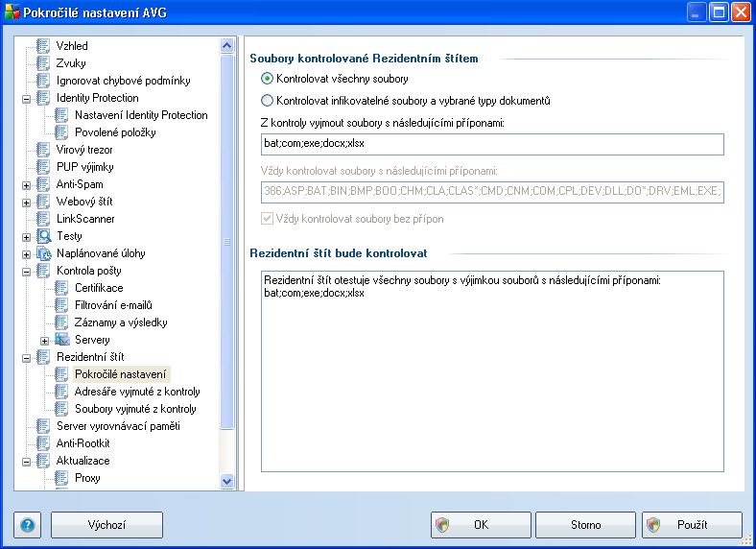Click the icon beside Vzhled tree item
The image size is (756, 549).
43,46
